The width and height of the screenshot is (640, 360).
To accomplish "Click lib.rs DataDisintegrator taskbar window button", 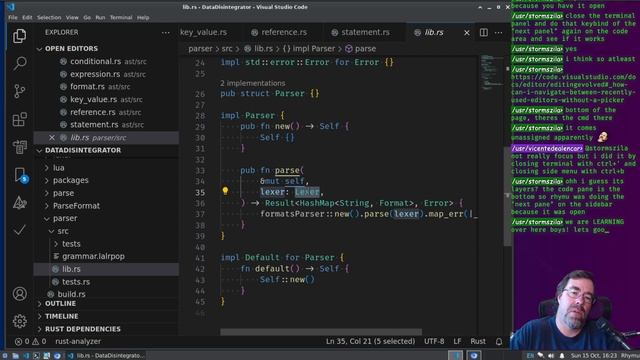I will point(105,356).
